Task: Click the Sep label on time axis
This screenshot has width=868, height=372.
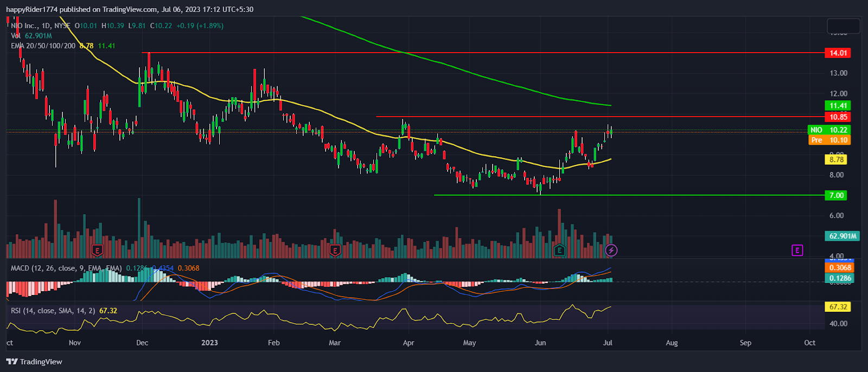Action: click(x=745, y=343)
